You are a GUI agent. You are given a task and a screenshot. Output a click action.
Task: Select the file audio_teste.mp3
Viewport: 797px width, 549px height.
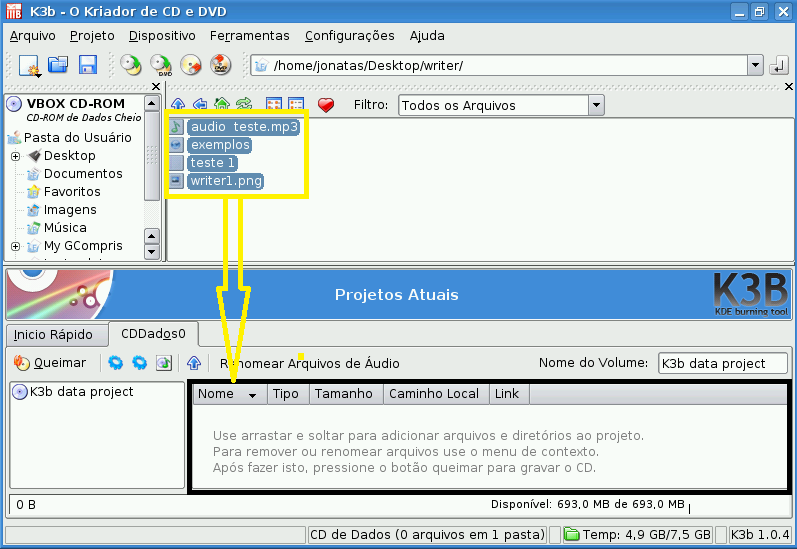(x=244, y=127)
